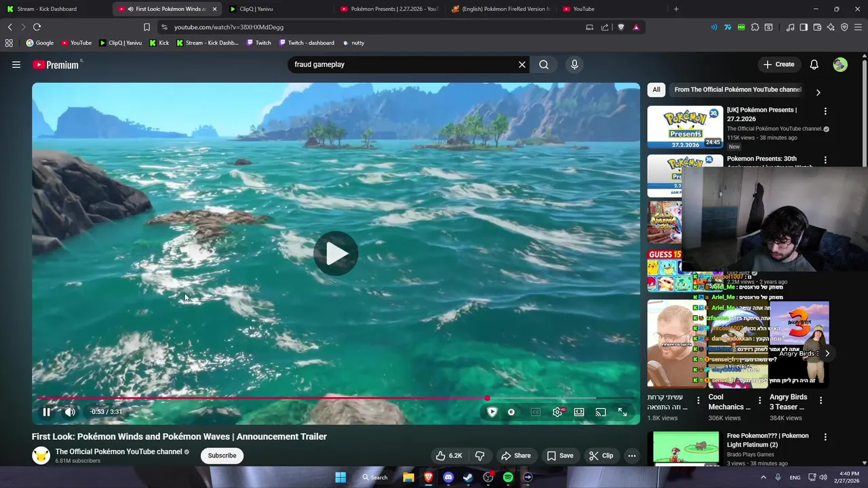Open the Kick bookmark
Viewport: 868px width, 488px height.
(x=159, y=43)
